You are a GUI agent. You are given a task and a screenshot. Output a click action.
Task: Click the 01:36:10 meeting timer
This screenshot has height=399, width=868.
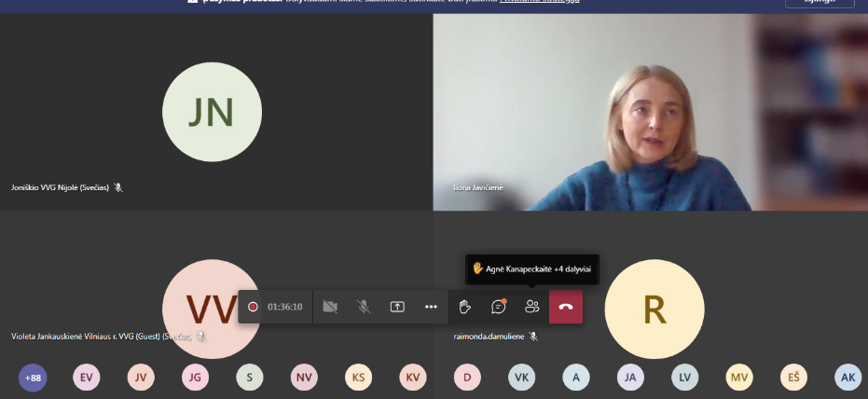[x=285, y=307]
